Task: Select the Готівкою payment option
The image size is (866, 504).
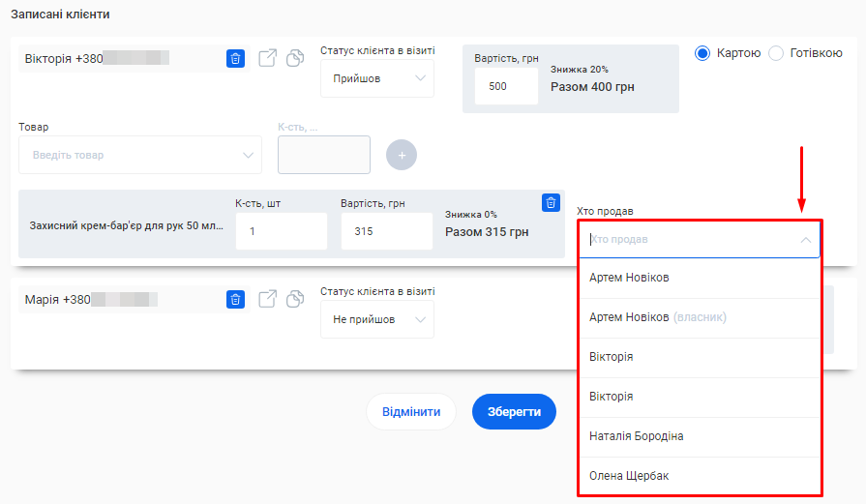Action: (x=776, y=53)
